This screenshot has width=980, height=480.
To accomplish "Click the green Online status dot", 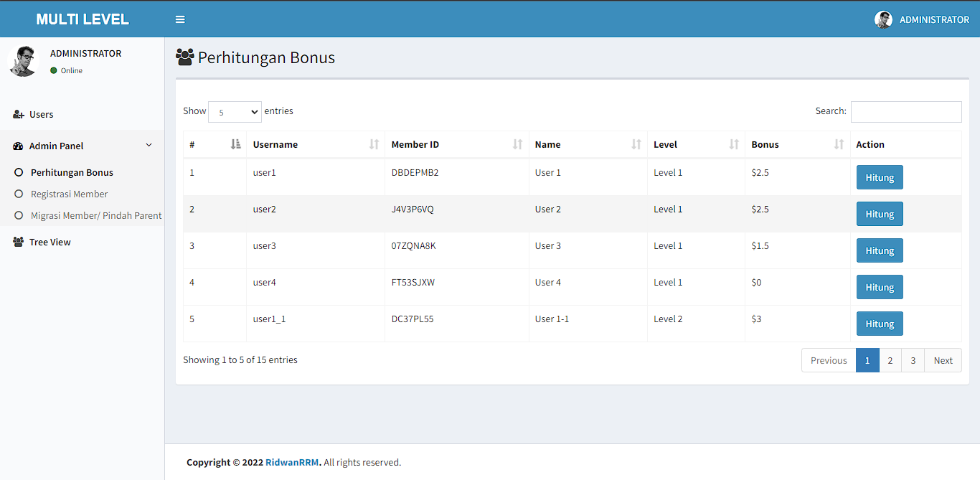I will 54,70.
